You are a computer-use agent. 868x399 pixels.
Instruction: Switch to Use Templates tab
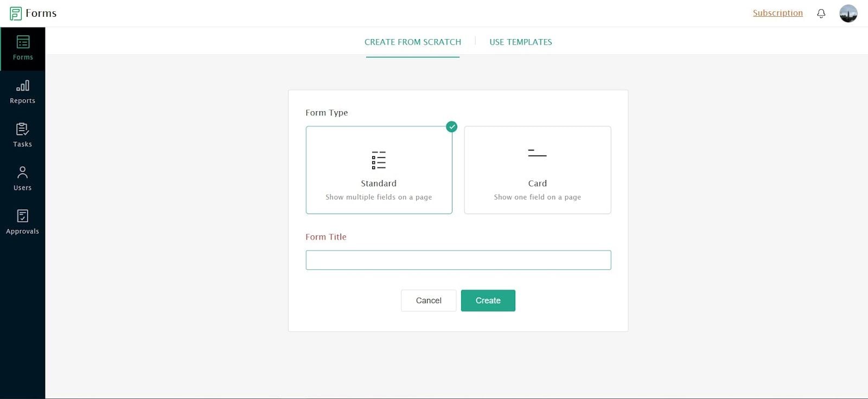pos(521,42)
